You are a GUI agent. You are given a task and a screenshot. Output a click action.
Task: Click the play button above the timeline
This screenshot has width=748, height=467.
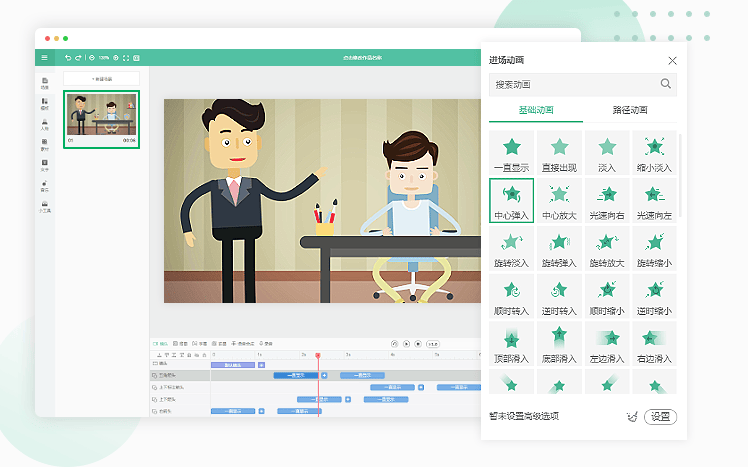(x=406, y=343)
